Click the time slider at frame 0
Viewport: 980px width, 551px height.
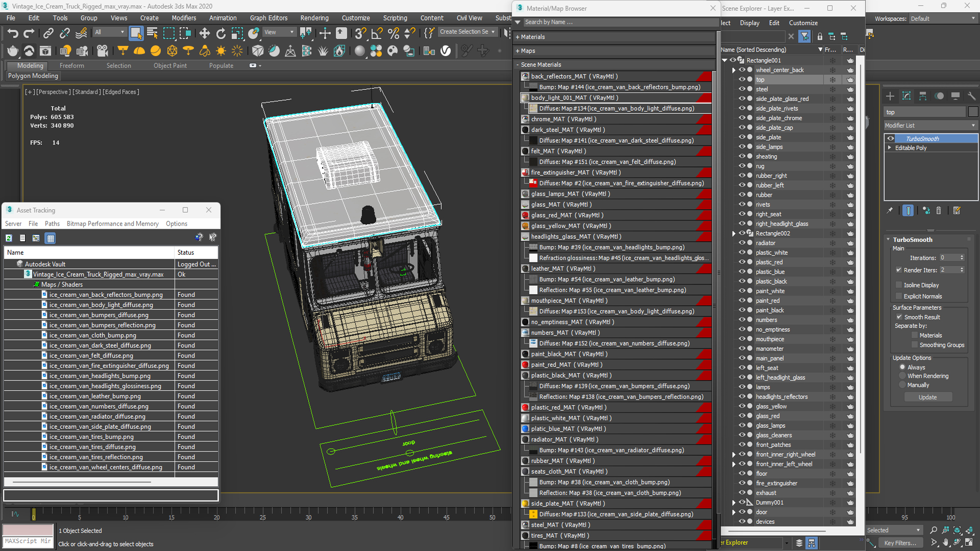(x=34, y=514)
